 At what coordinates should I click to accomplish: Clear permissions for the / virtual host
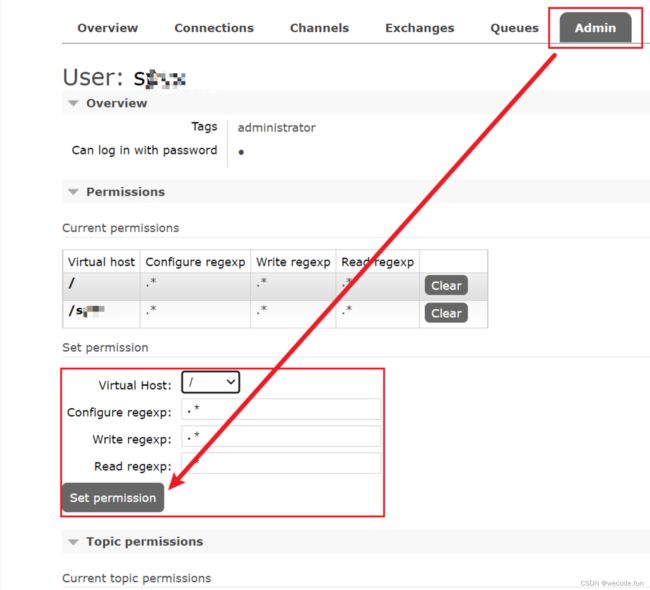[x=446, y=285]
